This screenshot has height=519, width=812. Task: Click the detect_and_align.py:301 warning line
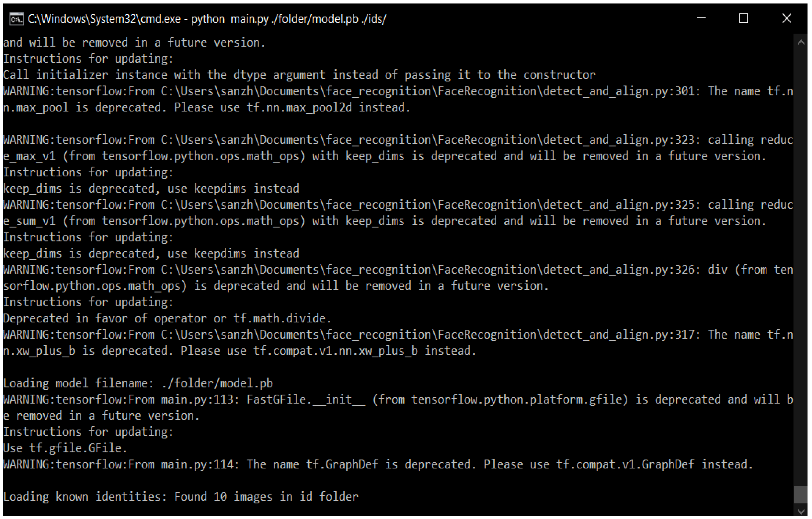click(x=398, y=91)
